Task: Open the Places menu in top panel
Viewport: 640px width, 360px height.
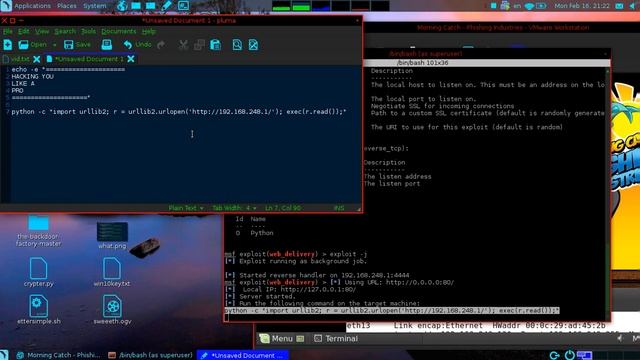Action: [67, 6]
